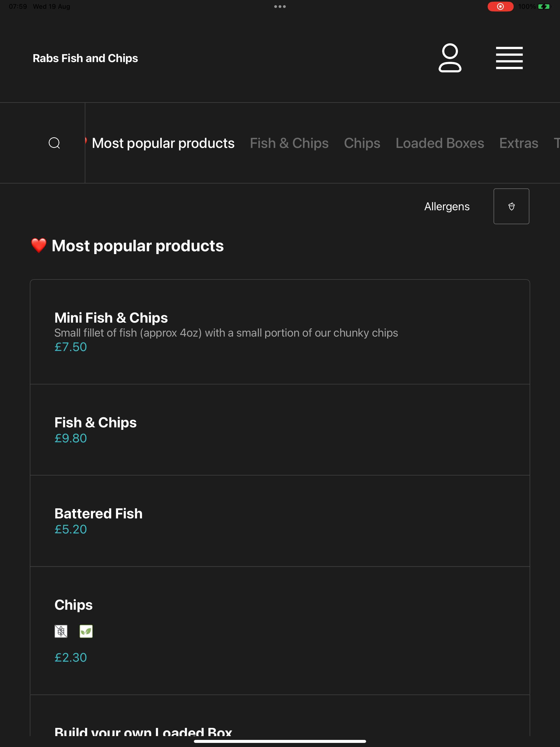Switch to the Chips category tab
Viewport: 560px width, 747px height.
click(x=362, y=143)
